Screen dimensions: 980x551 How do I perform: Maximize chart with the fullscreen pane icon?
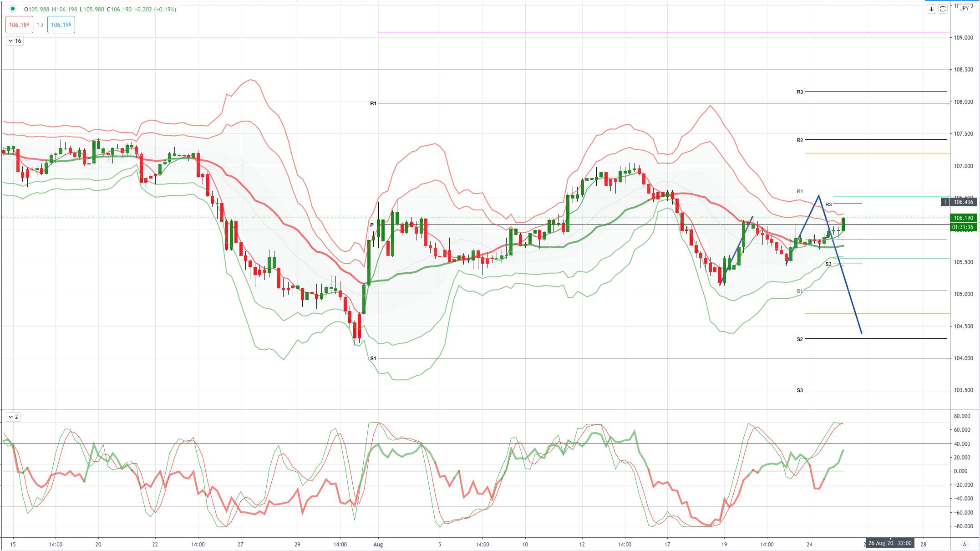[943, 9]
